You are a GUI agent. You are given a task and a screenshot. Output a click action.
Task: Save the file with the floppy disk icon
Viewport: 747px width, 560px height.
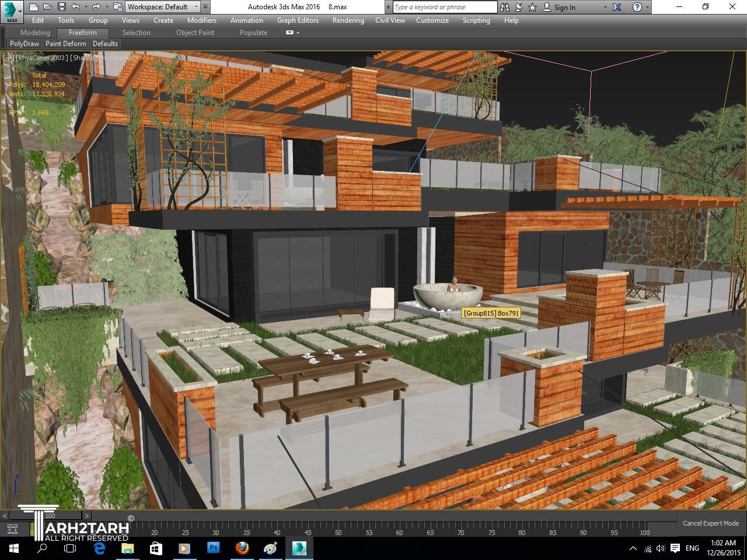pyautogui.click(x=61, y=7)
